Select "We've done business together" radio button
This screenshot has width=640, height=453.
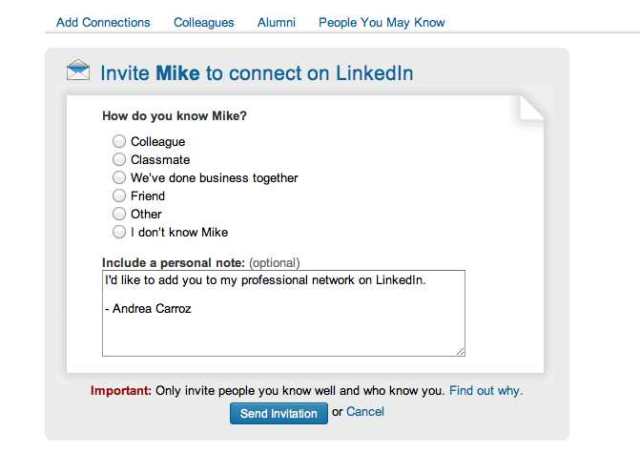click(x=120, y=178)
